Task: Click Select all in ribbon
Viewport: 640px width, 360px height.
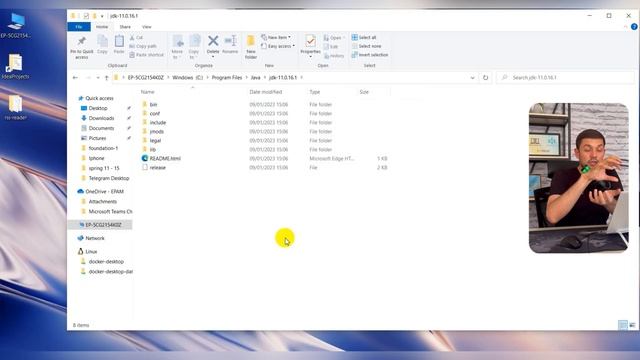Action: pyautogui.click(x=364, y=37)
